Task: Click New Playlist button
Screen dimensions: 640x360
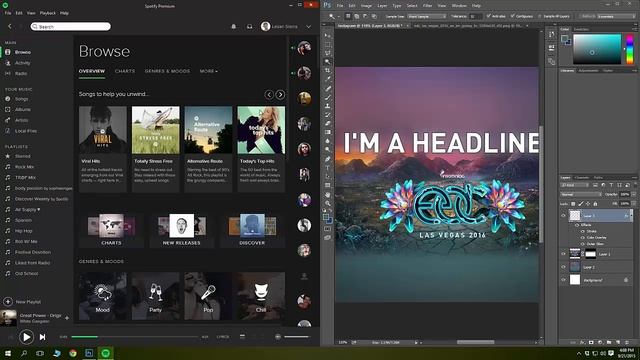Action: 22,302
